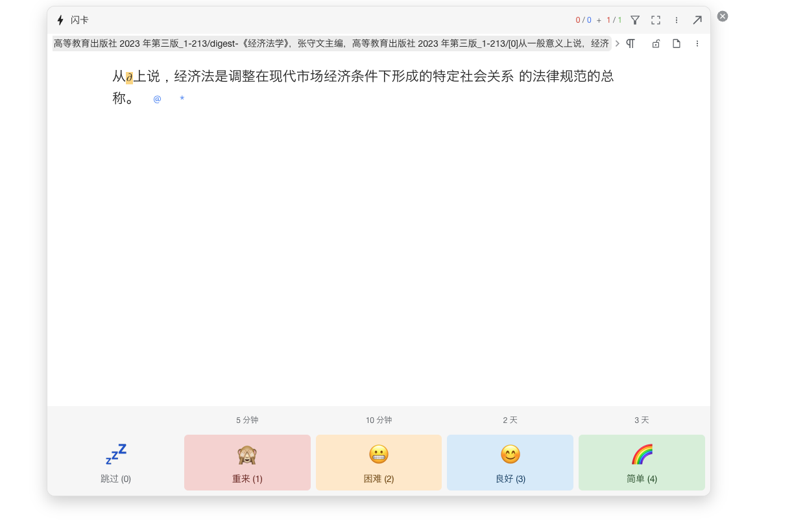Click the blue asterisk link after the text
The image size is (805, 532).
pyautogui.click(x=182, y=99)
